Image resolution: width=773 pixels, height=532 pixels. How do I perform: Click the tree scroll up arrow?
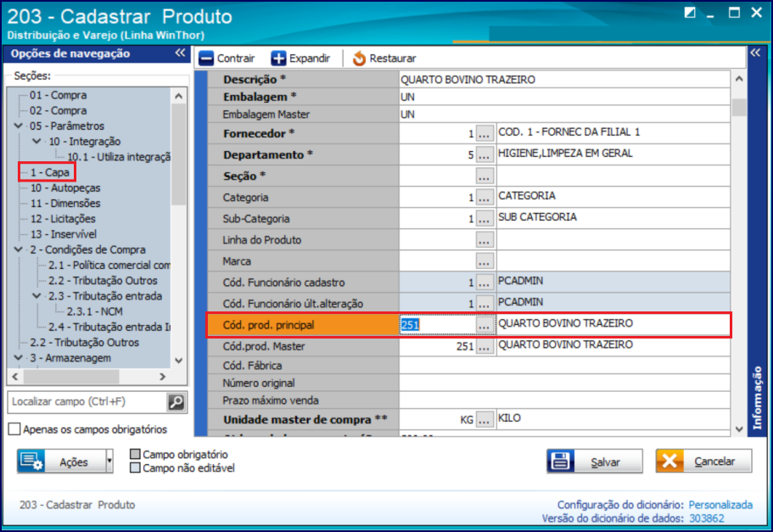(178, 96)
